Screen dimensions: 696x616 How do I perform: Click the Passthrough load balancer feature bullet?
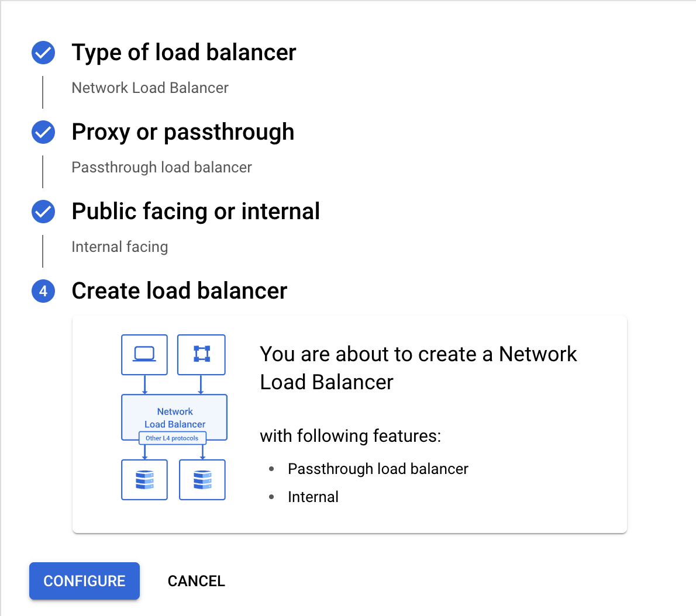378,469
